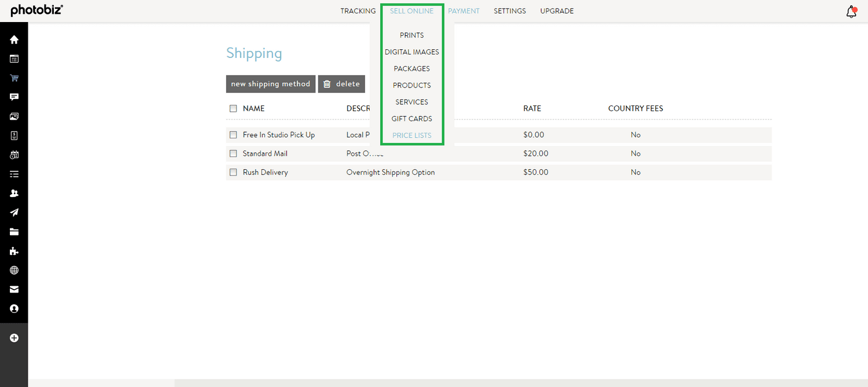Open the UPGRADE menu

click(557, 11)
